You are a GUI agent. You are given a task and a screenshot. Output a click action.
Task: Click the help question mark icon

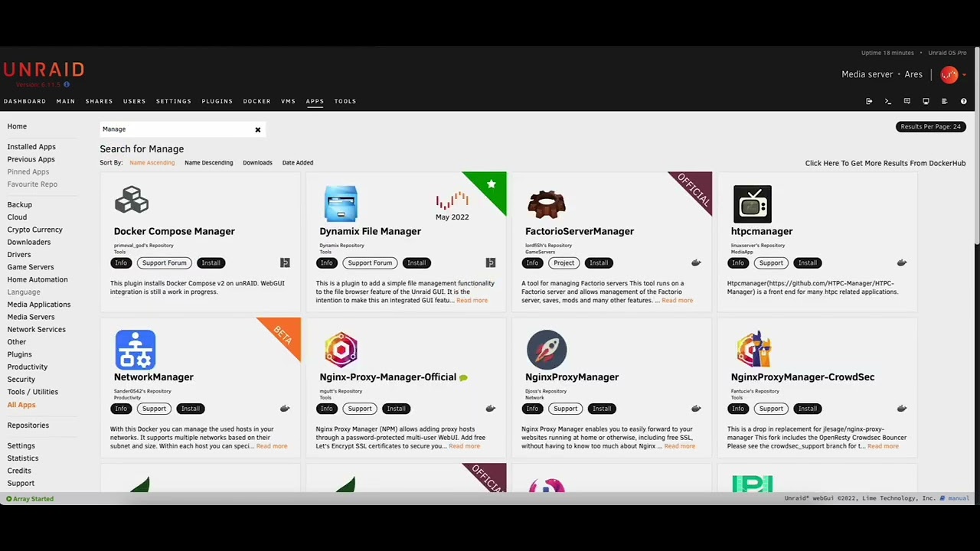964,101
